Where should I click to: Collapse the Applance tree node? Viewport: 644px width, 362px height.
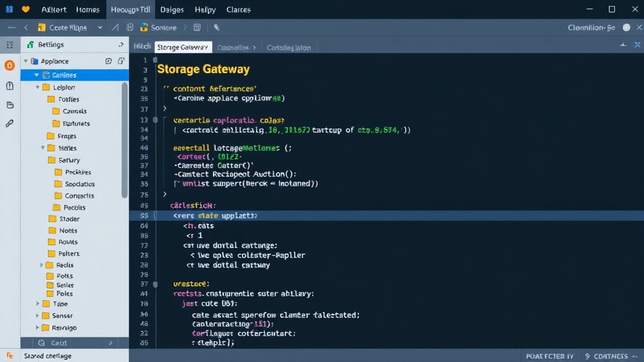pyautogui.click(x=25, y=61)
